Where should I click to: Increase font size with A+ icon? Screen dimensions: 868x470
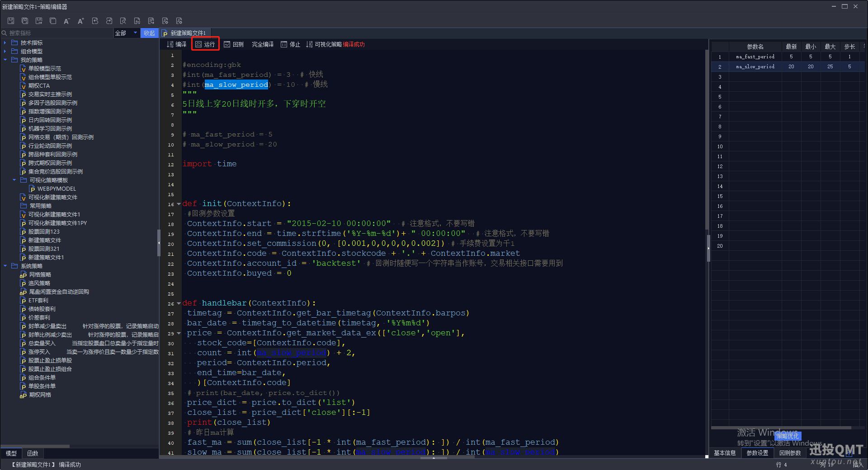point(81,21)
